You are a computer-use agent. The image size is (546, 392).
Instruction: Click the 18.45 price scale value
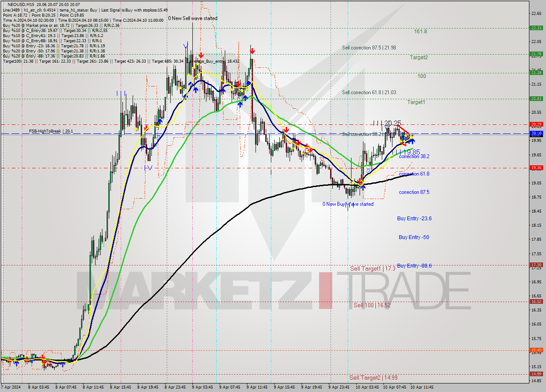tap(537, 211)
